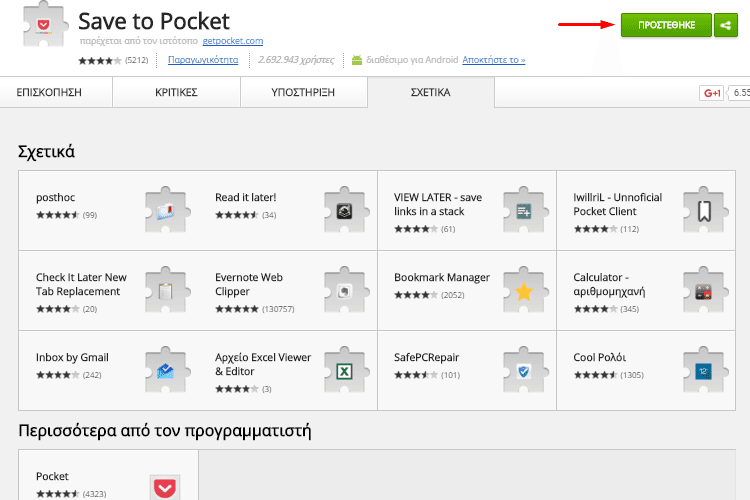Open Αρχείο Excel Viewer & Editor title
This screenshot has height=500, width=750.
[x=263, y=364]
